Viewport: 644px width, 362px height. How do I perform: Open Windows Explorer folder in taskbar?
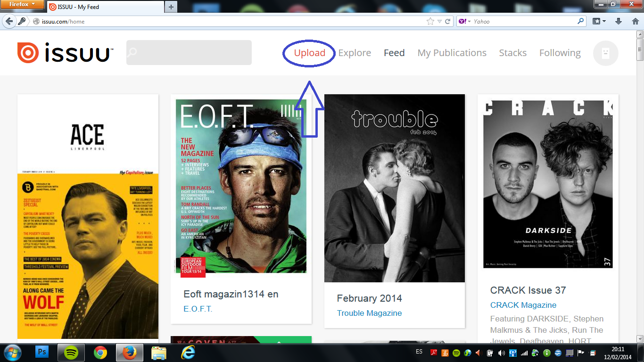tap(159, 353)
